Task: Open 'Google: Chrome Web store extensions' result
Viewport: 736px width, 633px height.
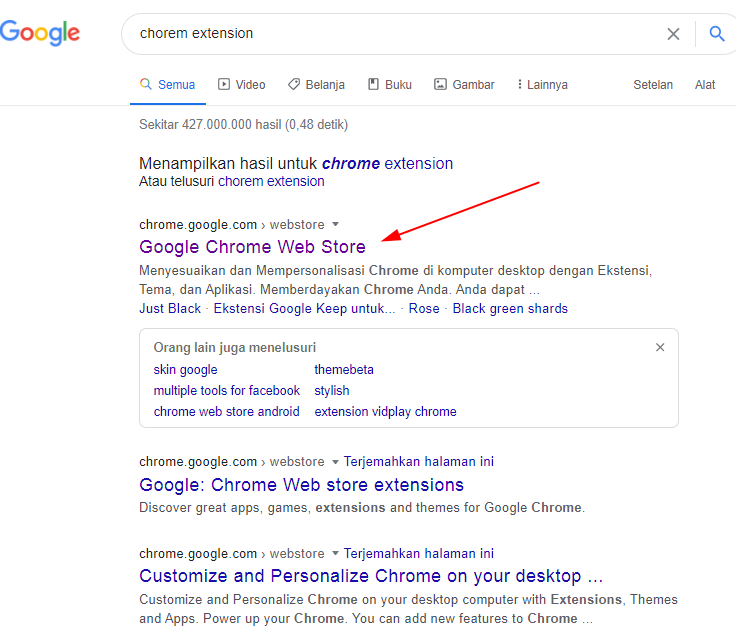Action: pos(301,485)
